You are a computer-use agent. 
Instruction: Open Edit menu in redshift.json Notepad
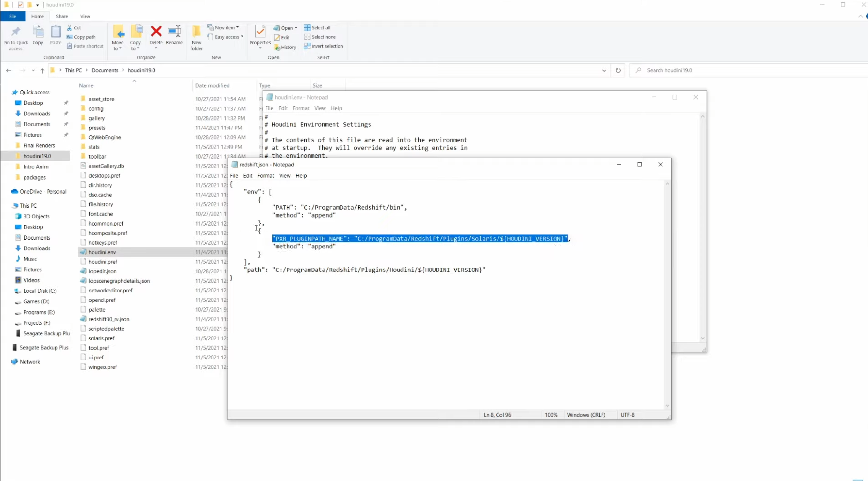(248, 175)
